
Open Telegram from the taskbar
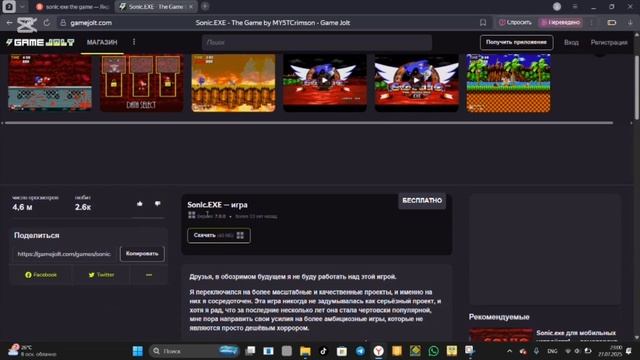[360, 351]
